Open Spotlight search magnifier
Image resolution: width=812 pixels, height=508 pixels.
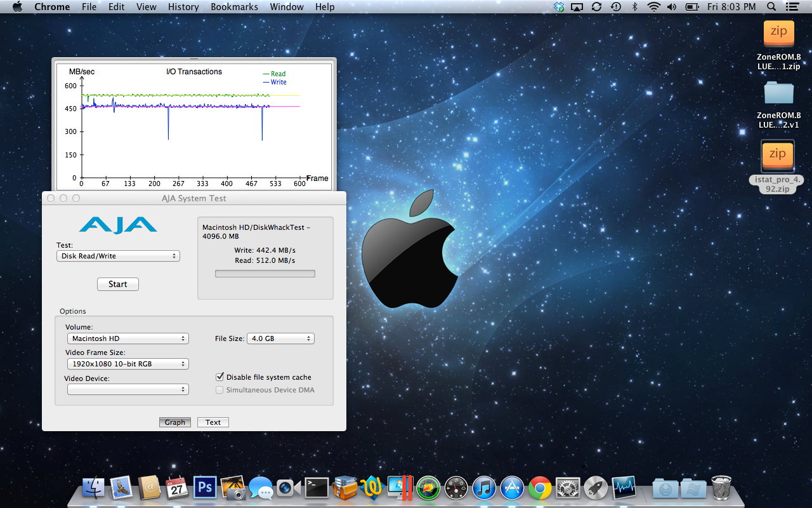tap(771, 7)
